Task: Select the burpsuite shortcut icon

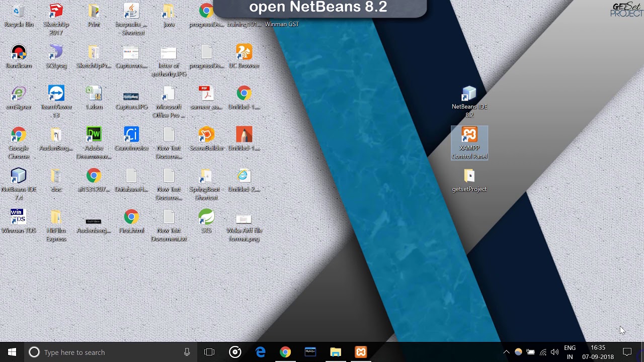Action: coord(131,19)
